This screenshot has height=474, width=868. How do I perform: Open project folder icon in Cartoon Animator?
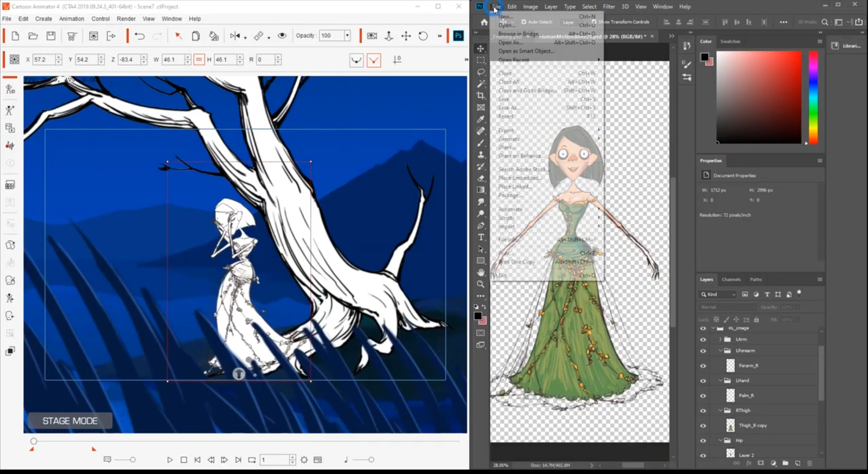[33, 36]
